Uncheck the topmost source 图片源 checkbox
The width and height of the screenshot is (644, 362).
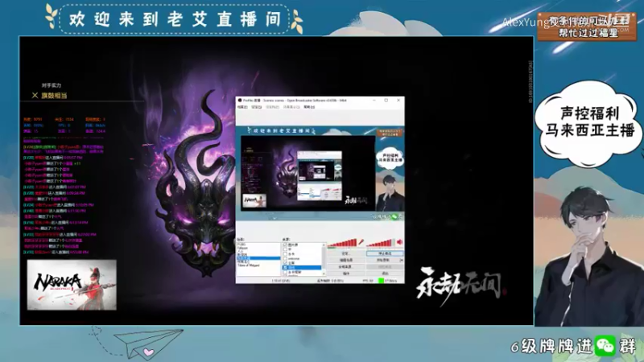tap(285, 245)
